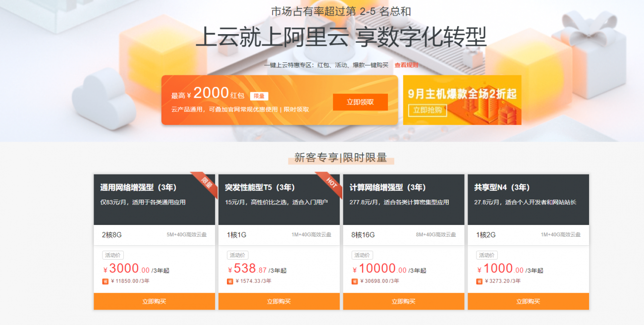Buy the 计算网络增强型 plan via 立即购买
This screenshot has height=325, width=644.
(x=404, y=301)
